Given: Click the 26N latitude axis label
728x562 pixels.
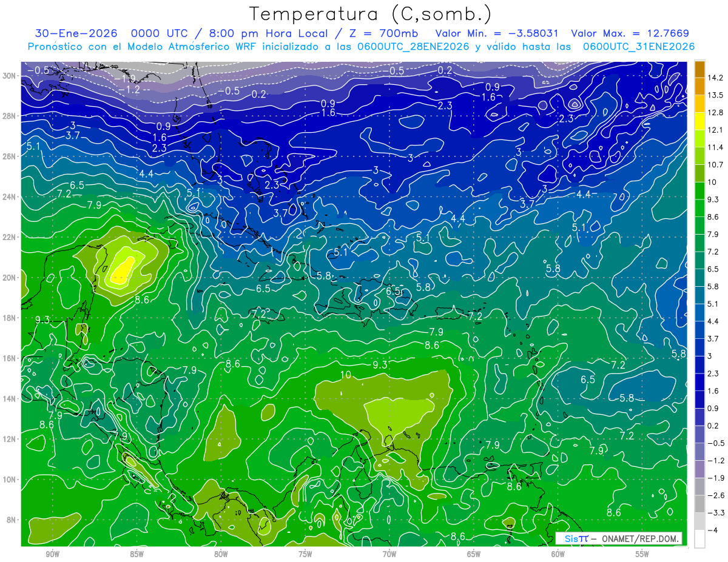Looking at the screenshot, I should point(10,156).
